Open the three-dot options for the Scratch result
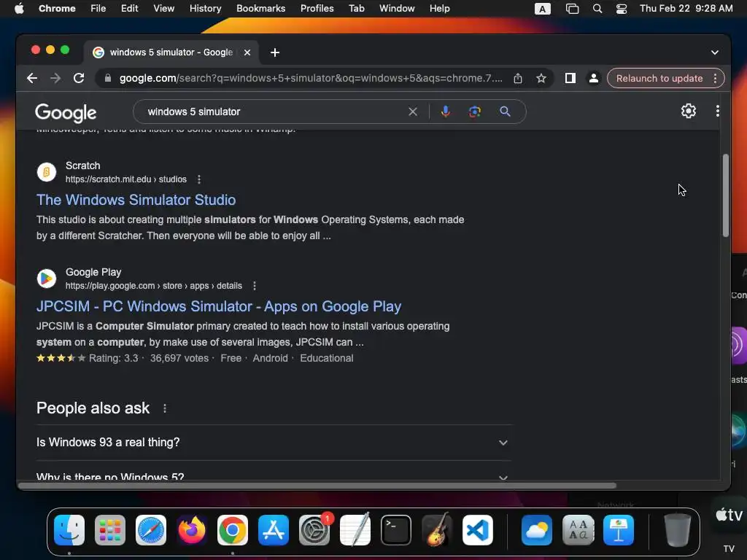 click(x=199, y=179)
